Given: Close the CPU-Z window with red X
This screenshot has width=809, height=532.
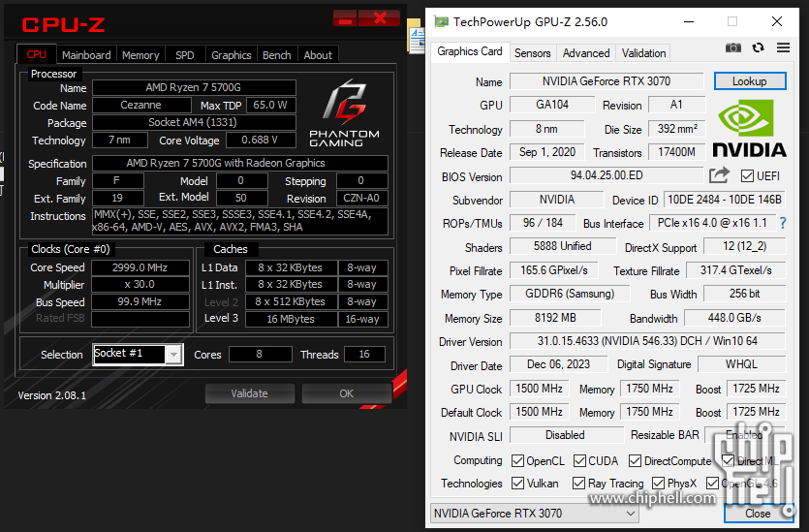Looking at the screenshot, I should [x=379, y=18].
